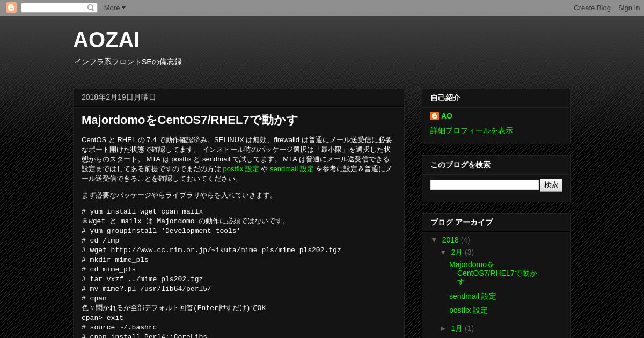
Task: Click the blog search input field
Action: coord(485,185)
